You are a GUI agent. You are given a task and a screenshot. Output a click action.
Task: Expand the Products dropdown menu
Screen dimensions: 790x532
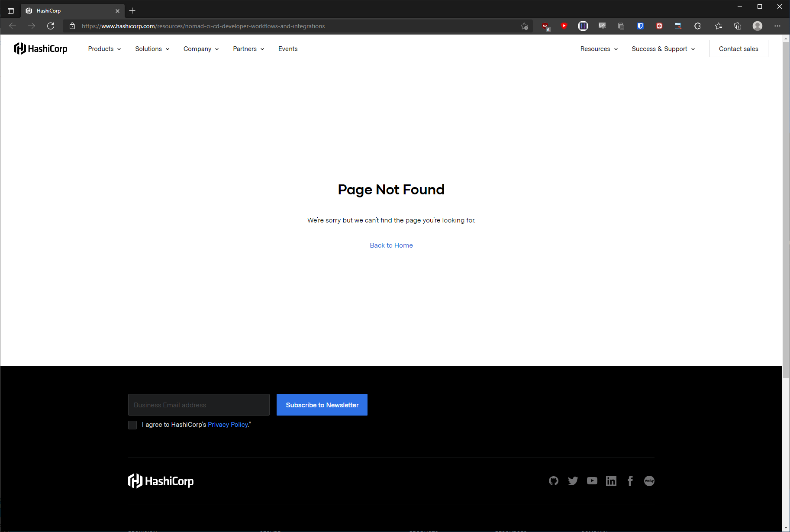tap(103, 49)
